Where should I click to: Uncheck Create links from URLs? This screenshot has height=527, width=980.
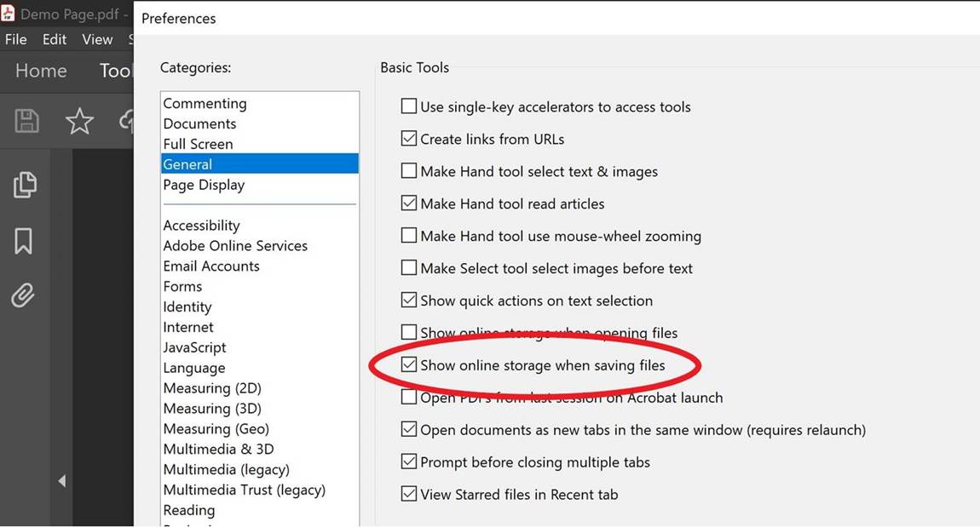(x=409, y=140)
